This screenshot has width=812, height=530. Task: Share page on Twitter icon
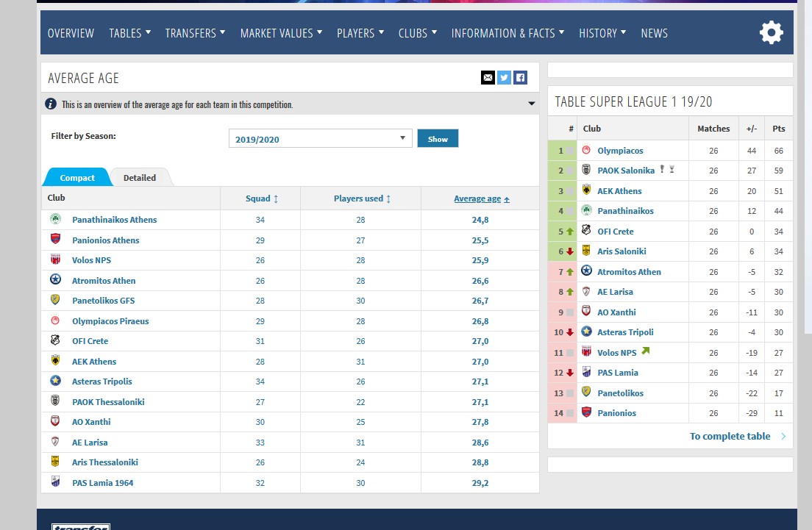504,78
